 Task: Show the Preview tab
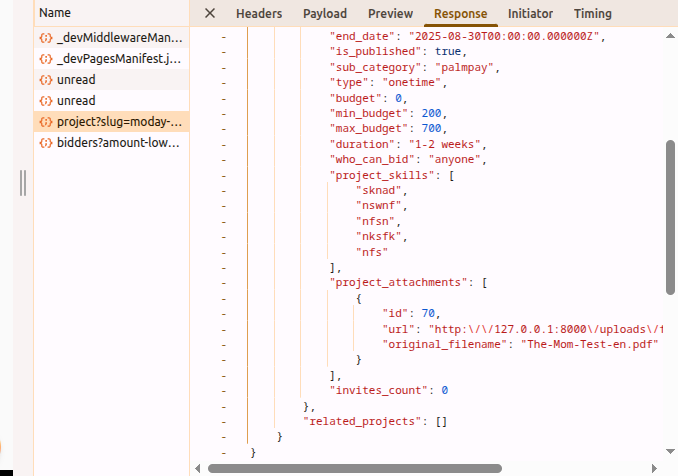390,13
